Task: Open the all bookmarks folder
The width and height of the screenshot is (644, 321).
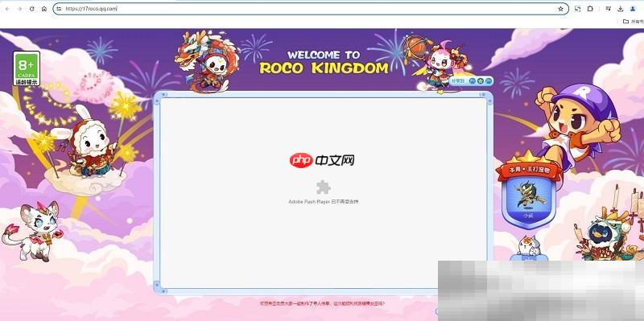Action: pos(633,21)
